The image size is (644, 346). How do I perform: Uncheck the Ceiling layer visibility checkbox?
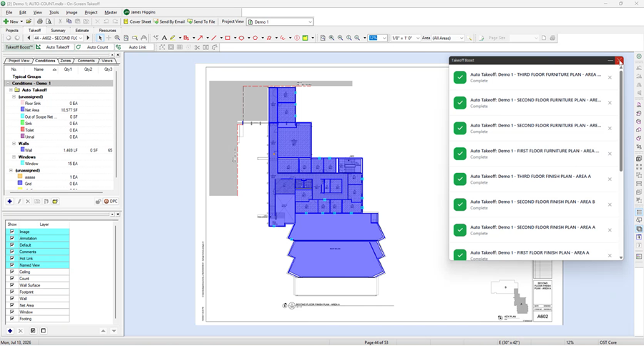(x=12, y=272)
